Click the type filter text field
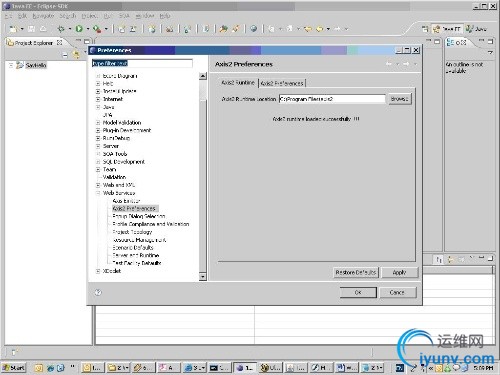 [142, 63]
